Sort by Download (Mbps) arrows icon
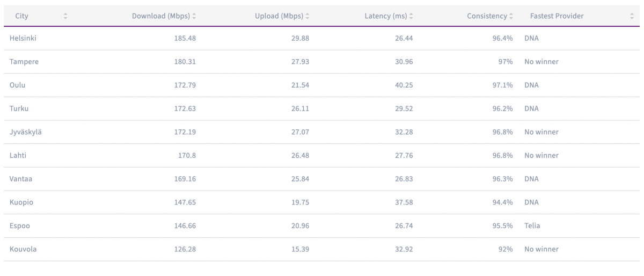The image size is (644, 276). 194,16
